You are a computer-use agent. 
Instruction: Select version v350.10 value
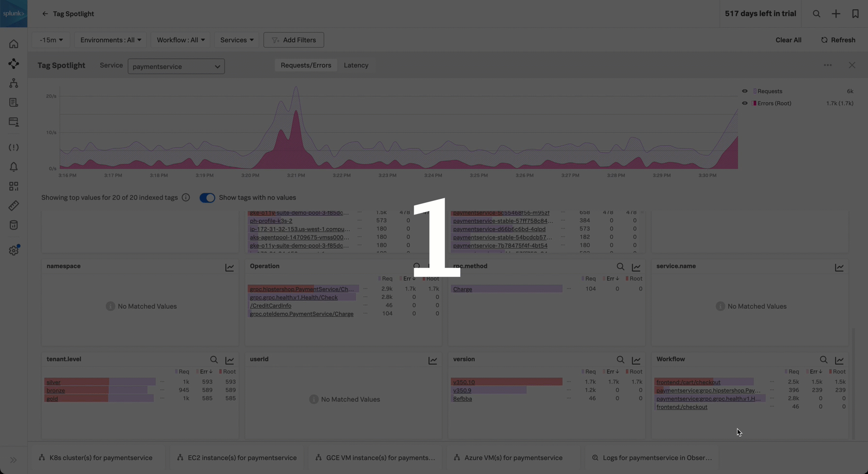[464, 382]
